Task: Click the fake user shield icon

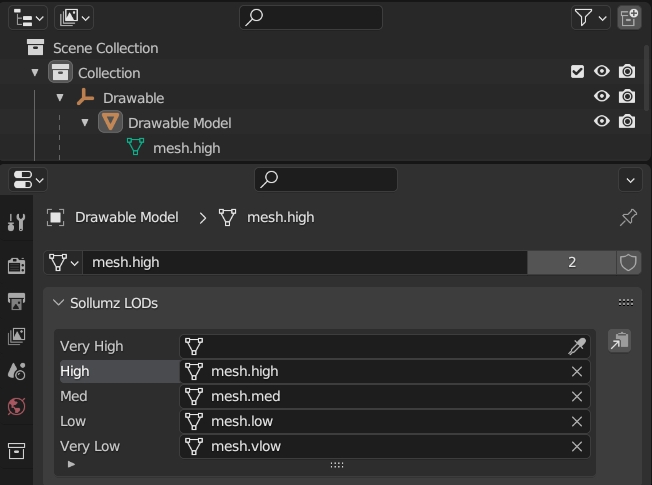Action: tap(628, 262)
